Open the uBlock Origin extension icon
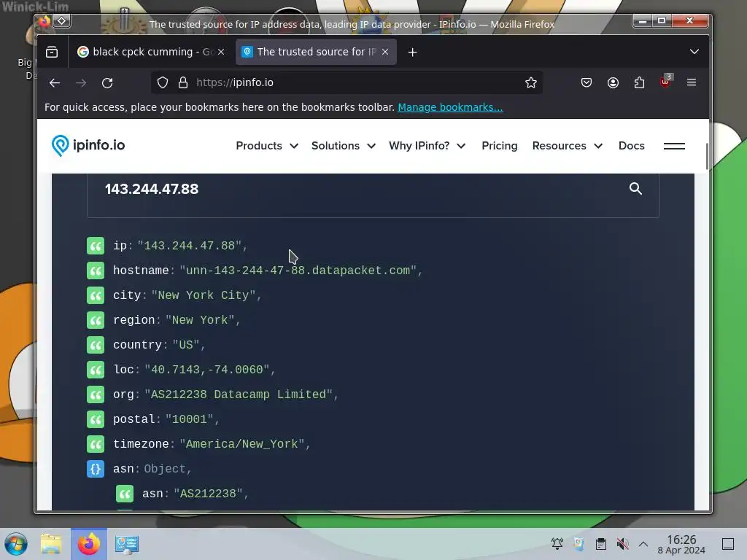This screenshot has height=560, width=747. [665, 82]
